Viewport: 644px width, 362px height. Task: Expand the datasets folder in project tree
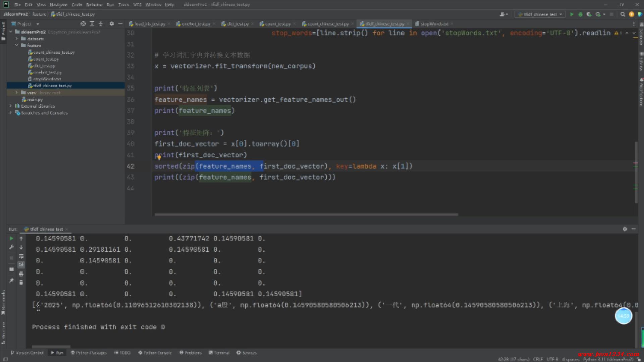tap(16, 39)
